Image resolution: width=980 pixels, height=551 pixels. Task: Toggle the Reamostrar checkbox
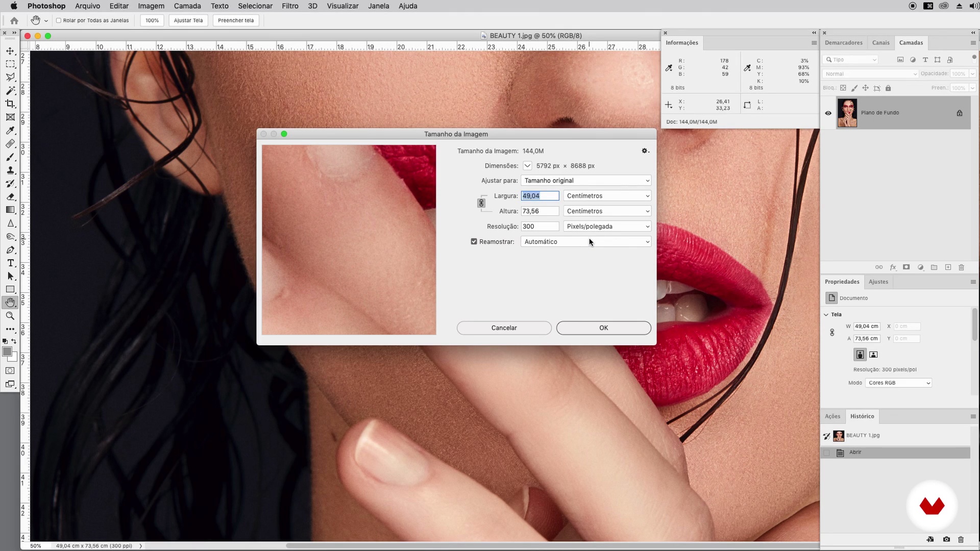[474, 242]
